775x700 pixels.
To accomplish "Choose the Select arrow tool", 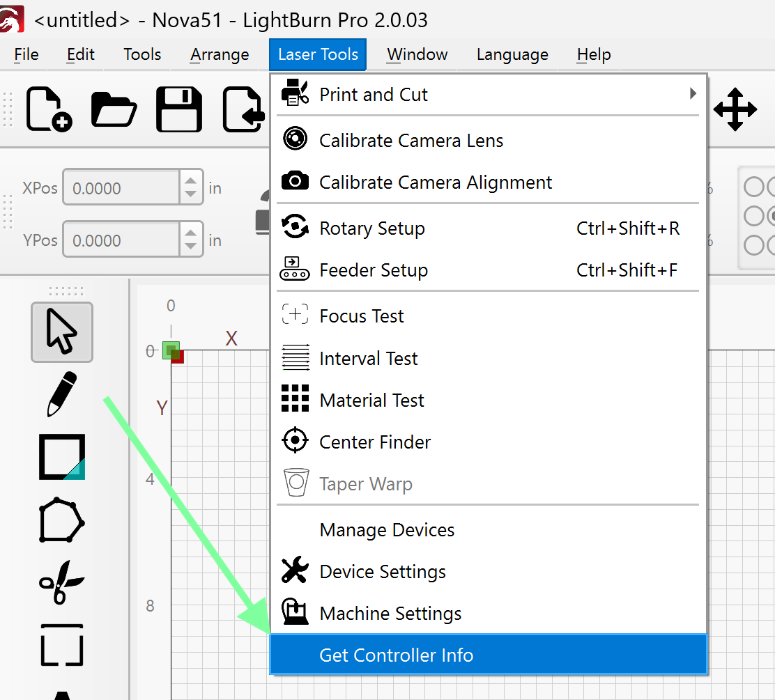I will [62, 332].
